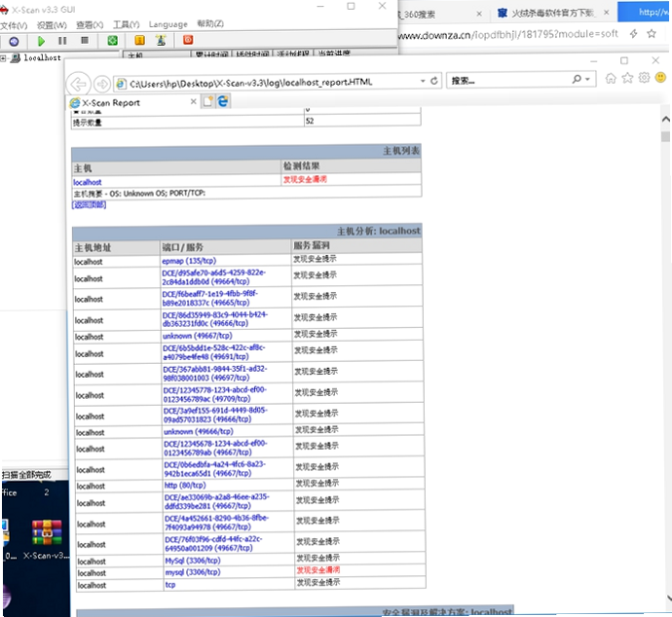Open a new tab in IE
Viewport: 672px width, 617px height.
pos(208,101)
